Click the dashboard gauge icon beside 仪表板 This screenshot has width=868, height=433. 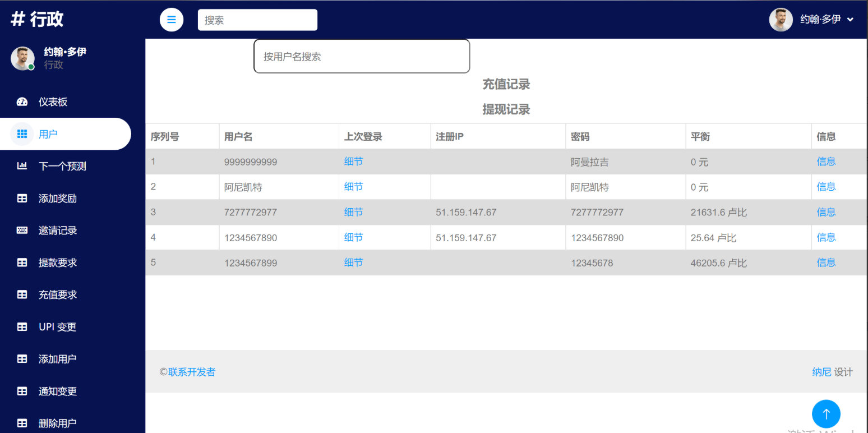22,102
